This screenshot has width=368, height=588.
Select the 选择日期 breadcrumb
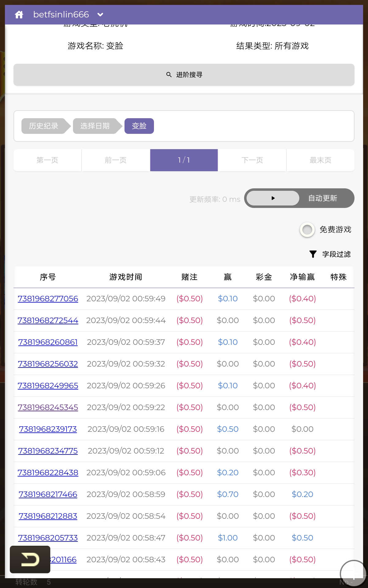coord(95,126)
